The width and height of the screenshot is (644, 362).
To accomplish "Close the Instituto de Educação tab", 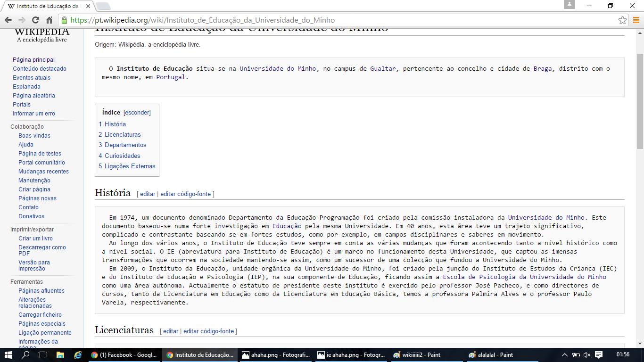I will (88, 6).
